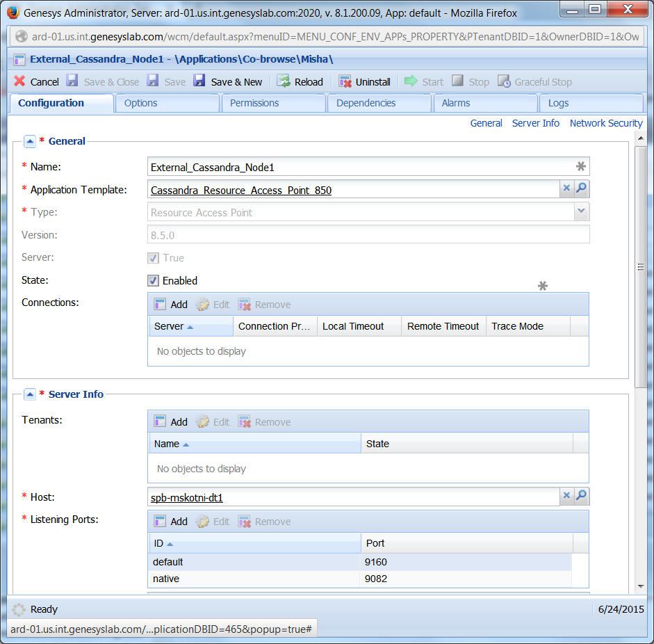
Task: Click the Name input field
Action: point(368,167)
